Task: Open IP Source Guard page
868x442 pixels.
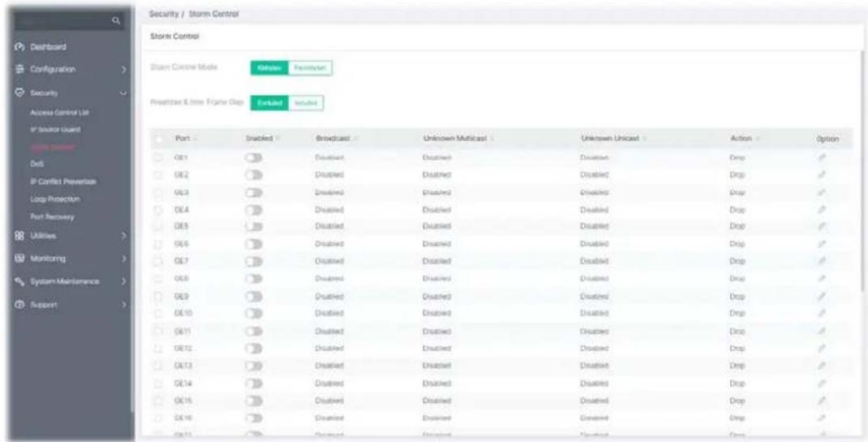Action: coord(55,130)
